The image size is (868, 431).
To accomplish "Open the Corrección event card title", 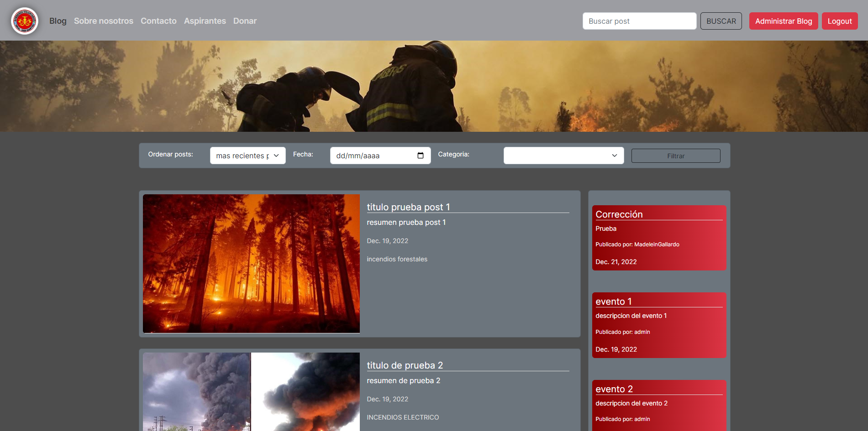I will (x=619, y=214).
